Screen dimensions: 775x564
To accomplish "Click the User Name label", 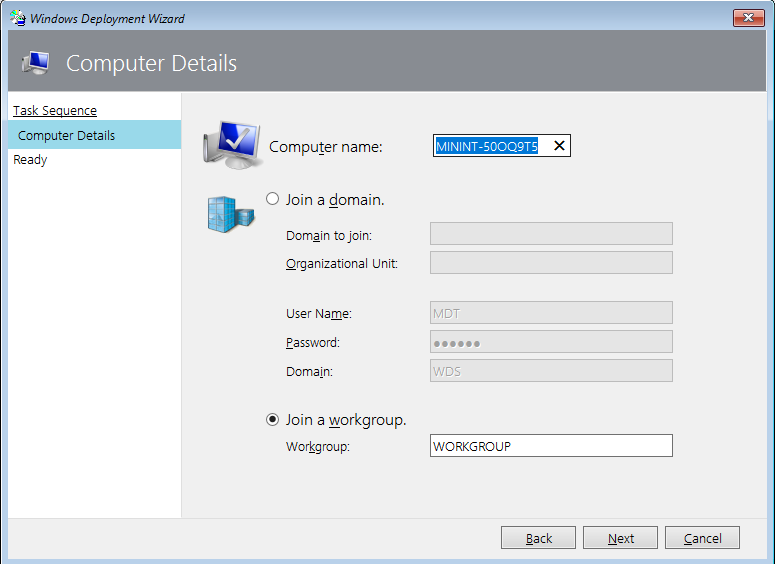I will point(319,314).
